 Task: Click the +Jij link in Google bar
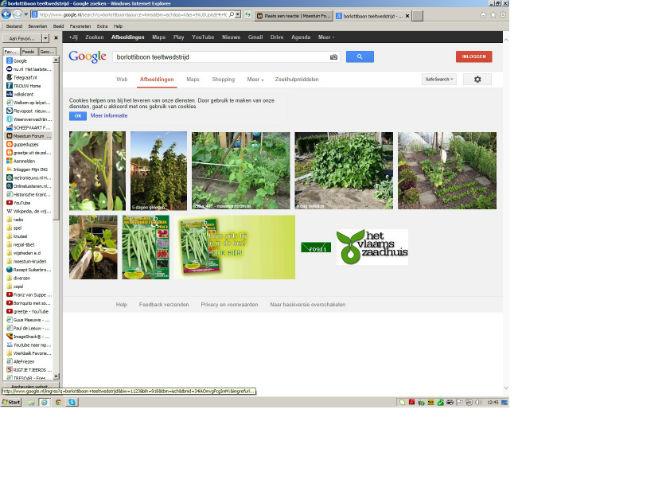click(x=73, y=37)
